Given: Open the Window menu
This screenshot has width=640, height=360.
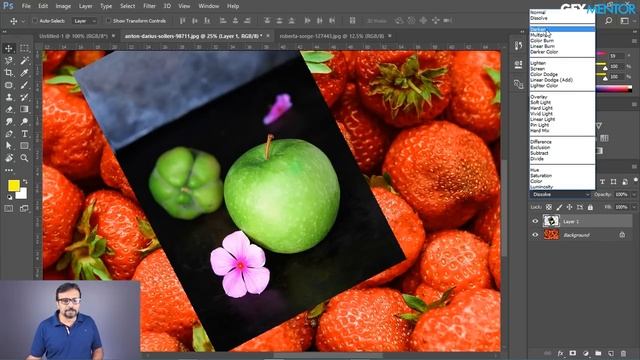Looking at the screenshot, I should 209,6.
